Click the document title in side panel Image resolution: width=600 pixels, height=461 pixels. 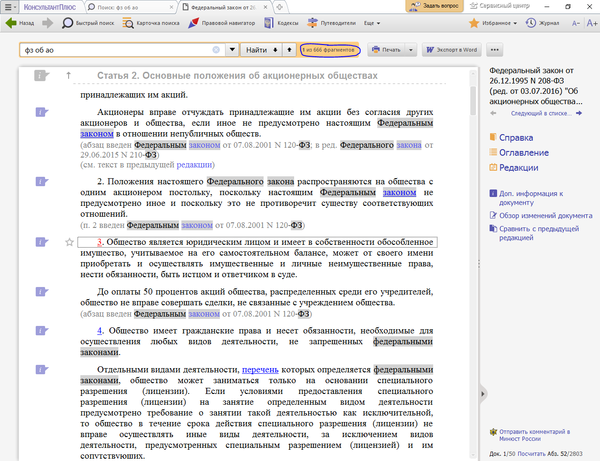coord(536,86)
